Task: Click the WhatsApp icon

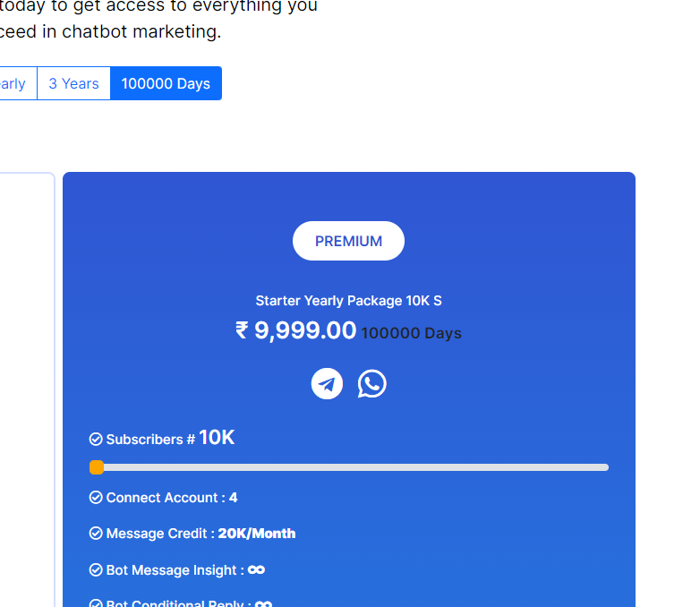Action: 371,384
